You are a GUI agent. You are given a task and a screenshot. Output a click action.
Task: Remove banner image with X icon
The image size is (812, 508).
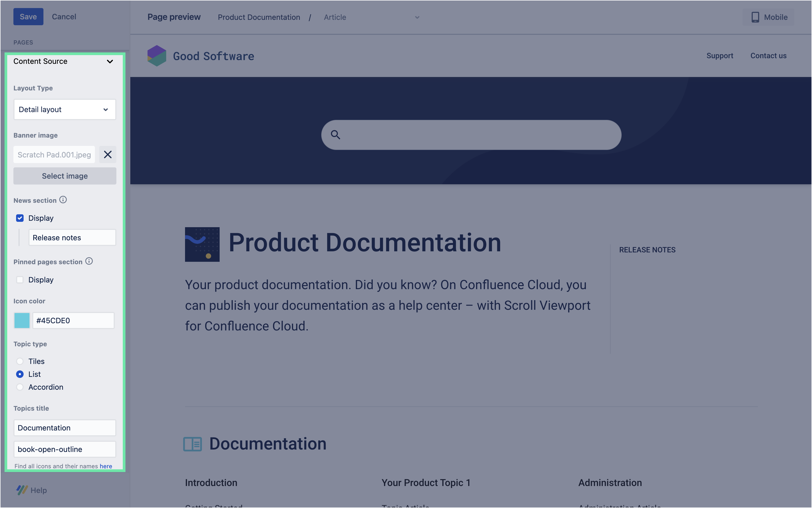click(x=108, y=154)
